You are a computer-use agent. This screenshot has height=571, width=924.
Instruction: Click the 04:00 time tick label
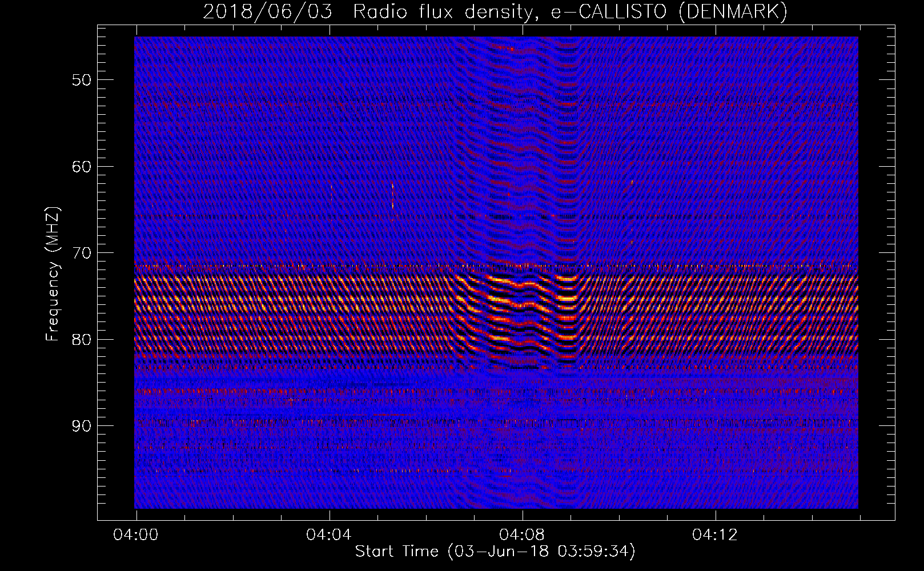coord(136,535)
